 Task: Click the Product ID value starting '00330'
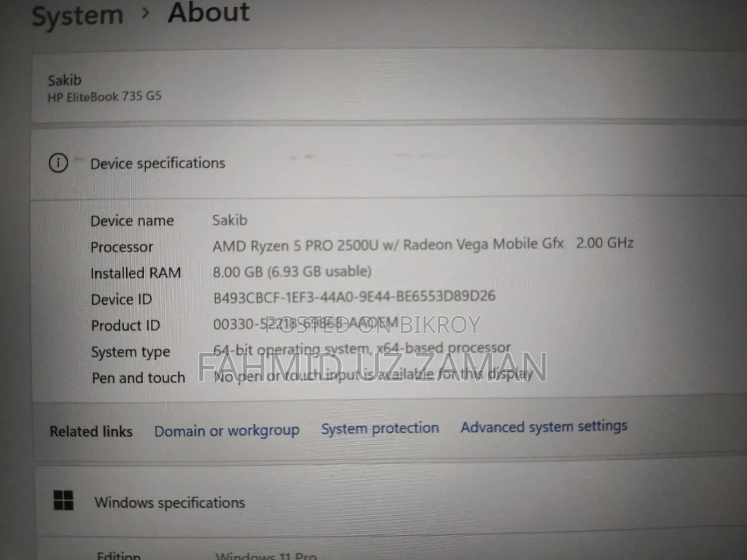(x=306, y=323)
